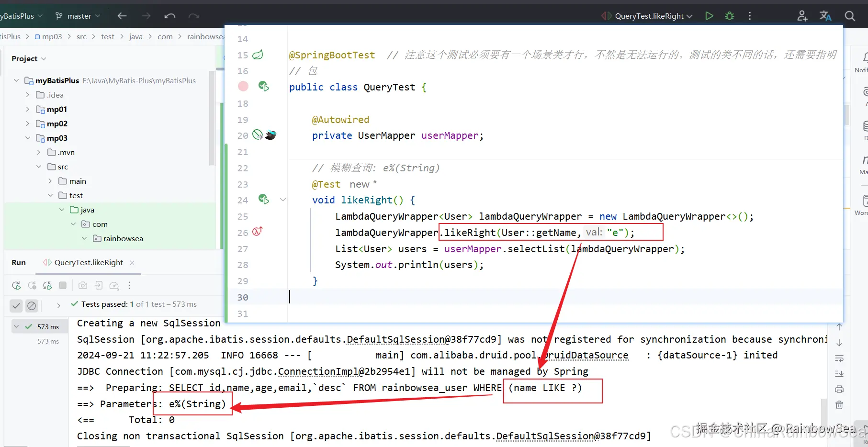Expand the mp01 module
This screenshot has width=868, height=447.
pyautogui.click(x=27, y=109)
